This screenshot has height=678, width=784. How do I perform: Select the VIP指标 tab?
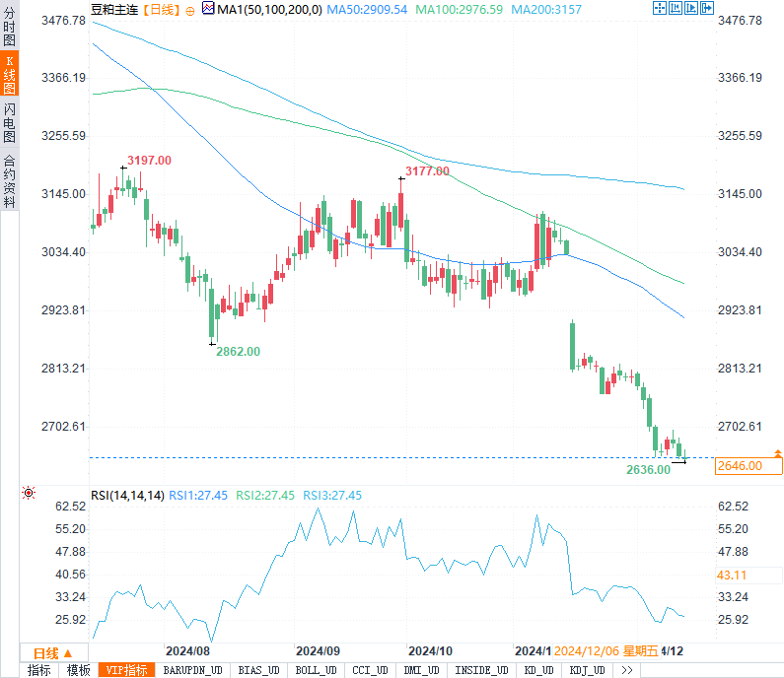tap(127, 670)
